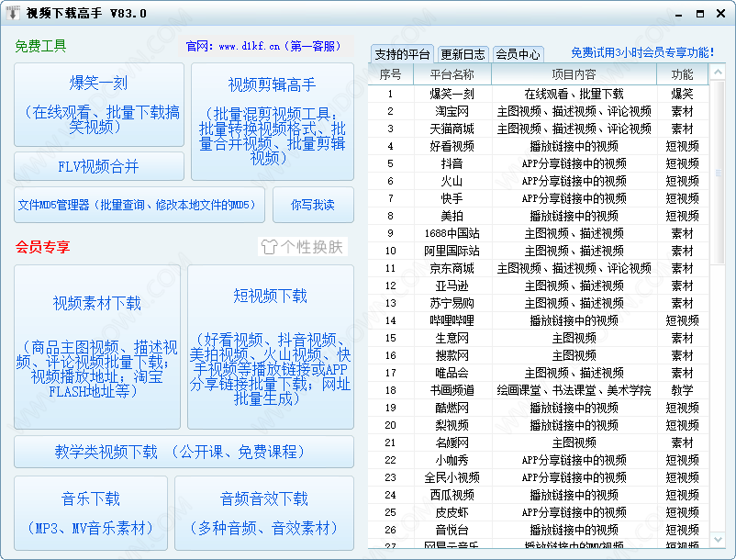Open the 个性换肤 skin changer
The width and height of the screenshot is (736, 560).
click(303, 247)
